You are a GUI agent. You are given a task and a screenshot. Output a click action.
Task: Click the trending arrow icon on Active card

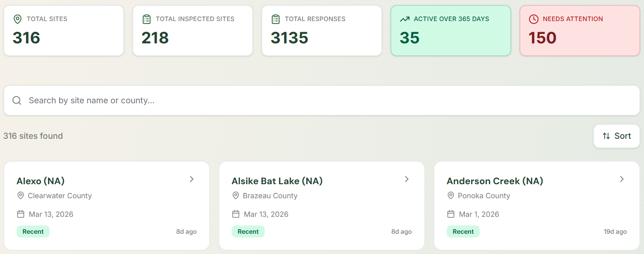pos(405,19)
